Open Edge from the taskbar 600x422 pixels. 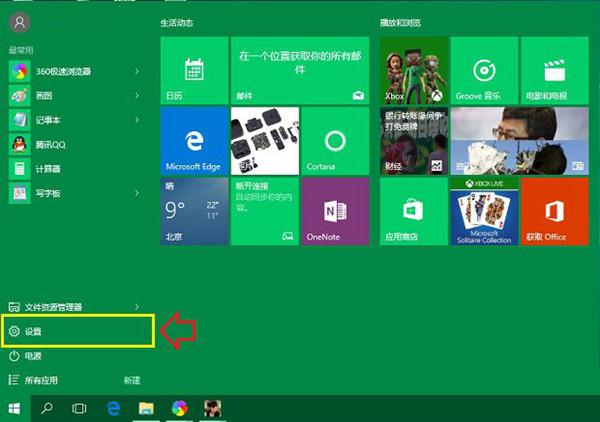pos(113,409)
